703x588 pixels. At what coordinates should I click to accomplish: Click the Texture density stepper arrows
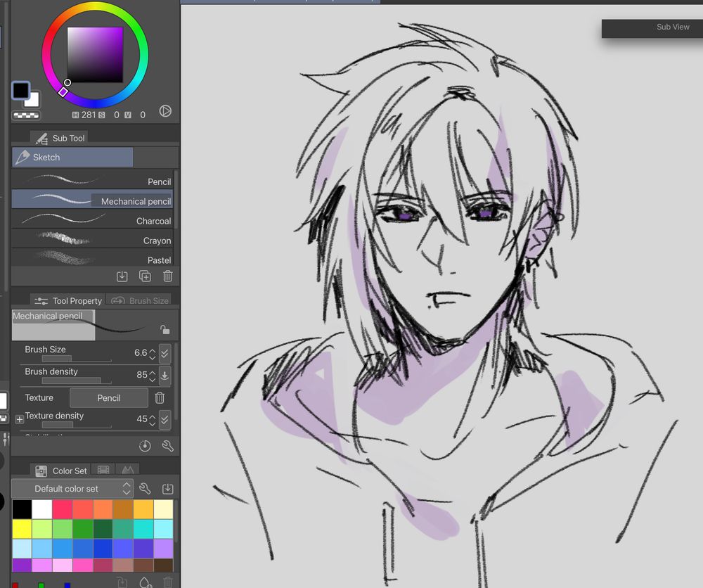click(153, 420)
